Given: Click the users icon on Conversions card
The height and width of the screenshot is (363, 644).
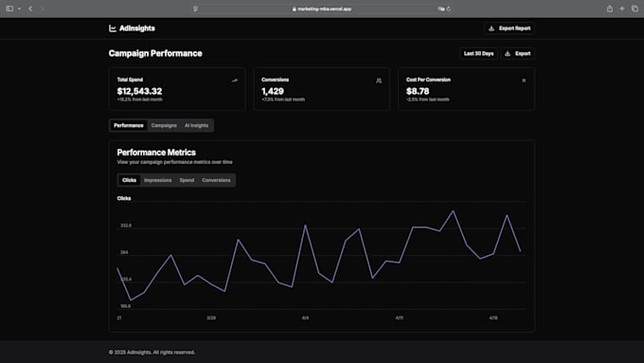Looking at the screenshot, I should pos(379,81).
